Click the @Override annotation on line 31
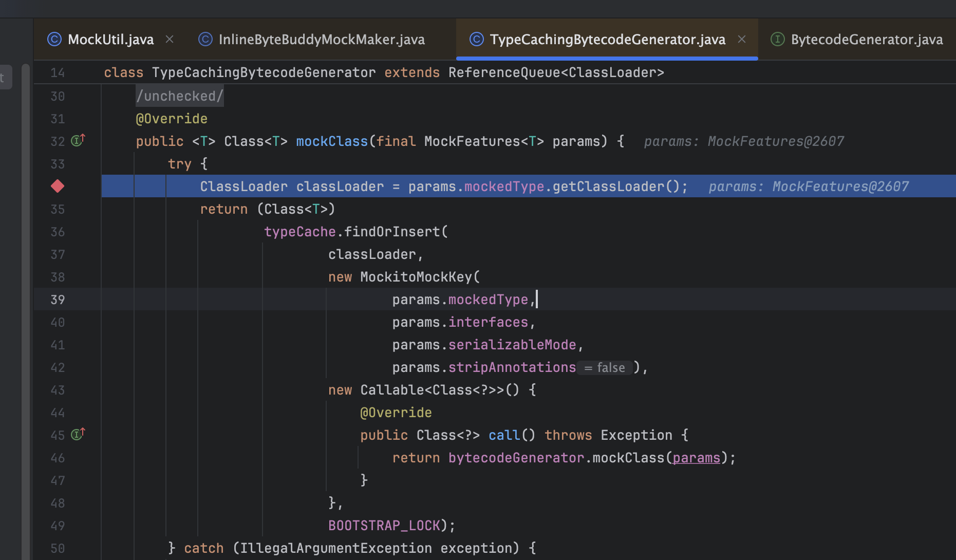 [172, 119]
